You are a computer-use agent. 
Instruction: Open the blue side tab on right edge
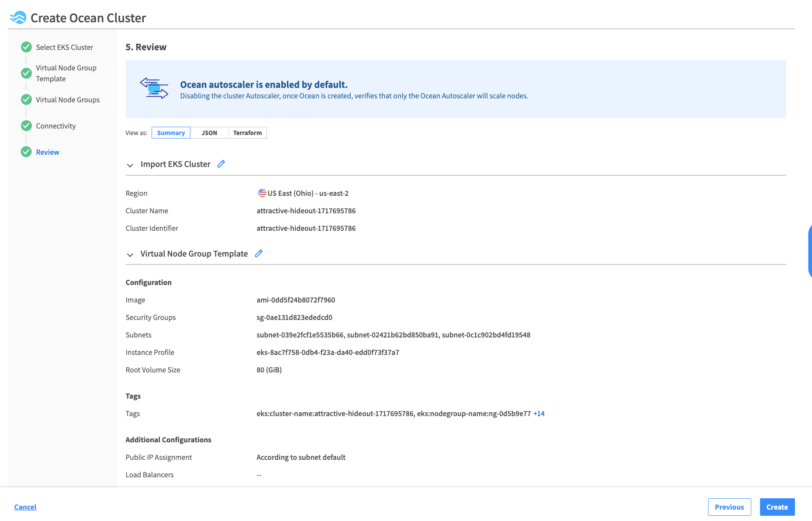point(810,251)
